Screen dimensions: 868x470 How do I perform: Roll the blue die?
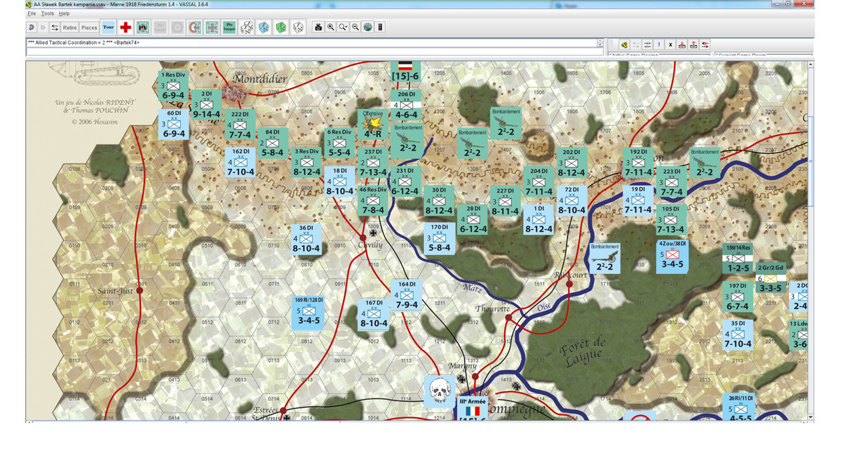(263, 27)
